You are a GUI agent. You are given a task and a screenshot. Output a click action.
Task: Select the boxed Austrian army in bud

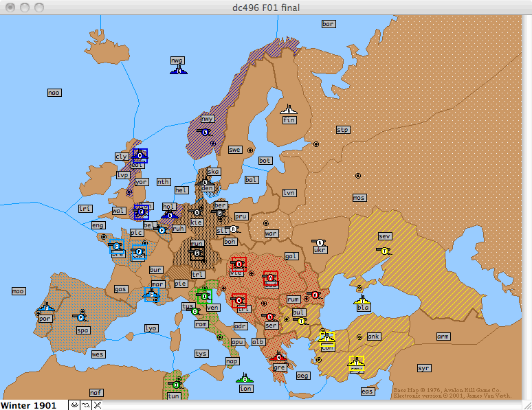270,278
